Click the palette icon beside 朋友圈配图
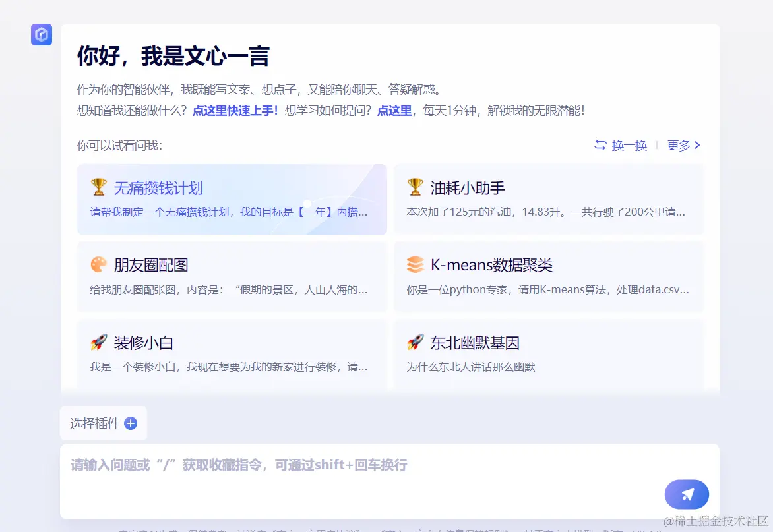This screenshot has height=532, width=773. click(98, 264)
